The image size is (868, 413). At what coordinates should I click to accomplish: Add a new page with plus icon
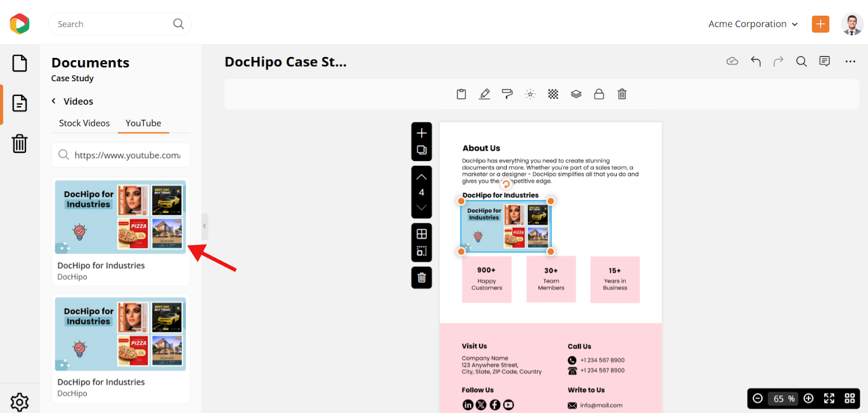[x=422, y=133]
